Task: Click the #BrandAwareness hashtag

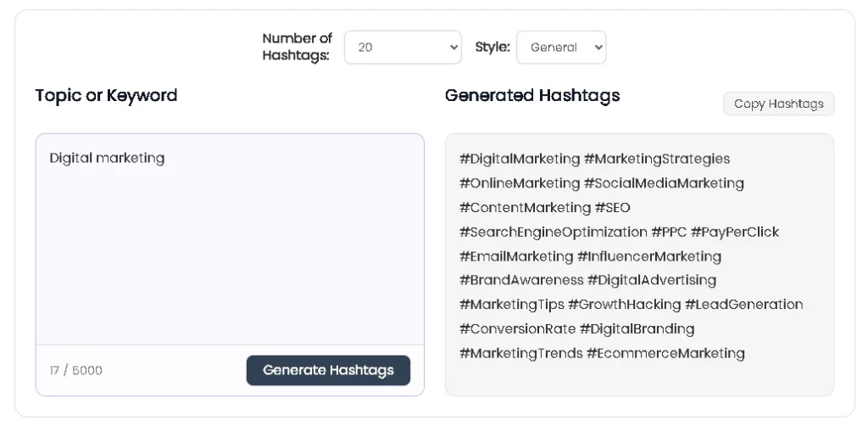Action: (521, 279)
